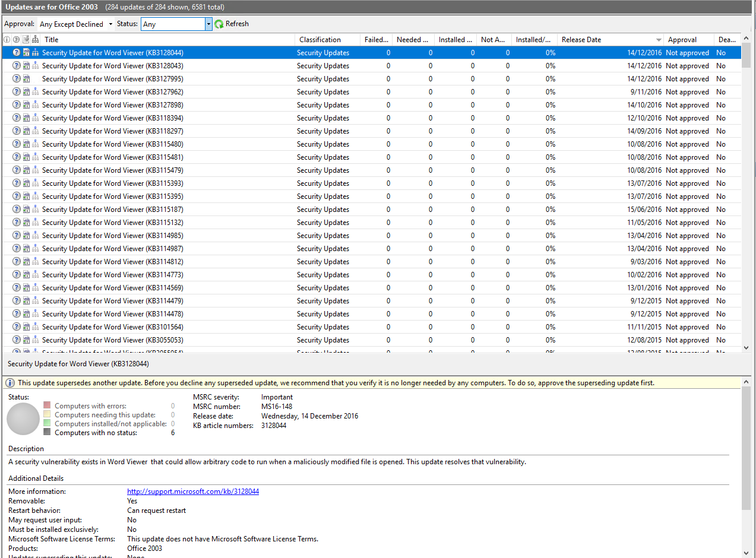The image size is (756, 558).
Task: Click the Refresh button label
Action: (x=237, y=24)
